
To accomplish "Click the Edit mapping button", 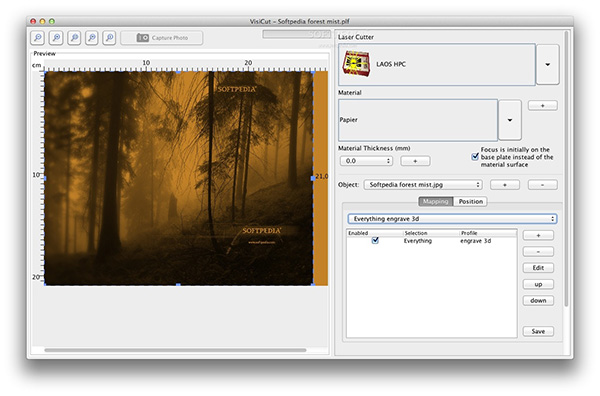I will coord(538,268).
